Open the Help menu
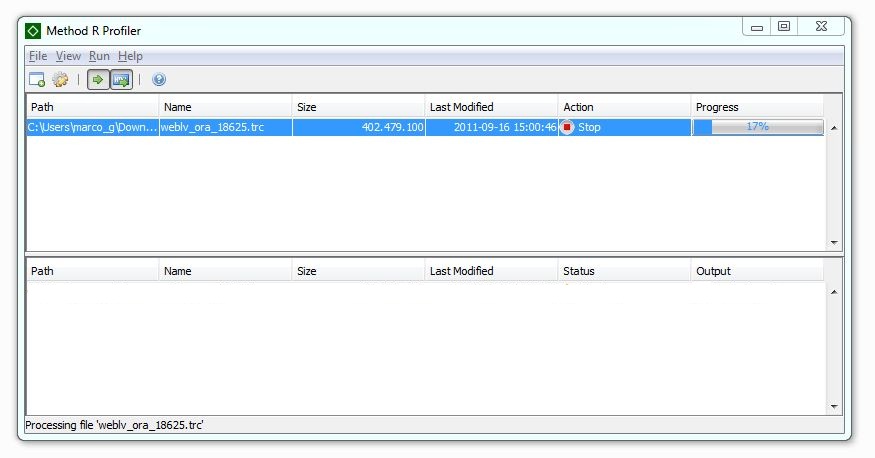Image resolution: width=875 pixels, height=458 pixels. [x=130, y=56]
